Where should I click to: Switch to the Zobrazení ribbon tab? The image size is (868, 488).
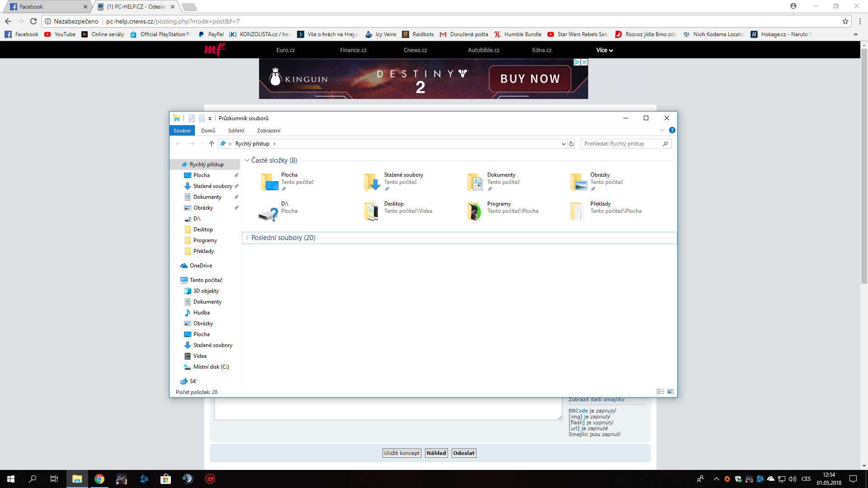point(269,131)
